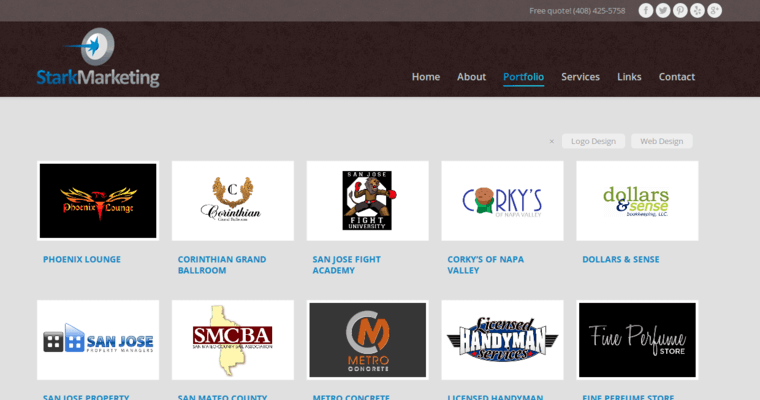View the San Jose Property Managers thumbnail
Viewport: 760px width, 400px height.
(x=98, y=340)
